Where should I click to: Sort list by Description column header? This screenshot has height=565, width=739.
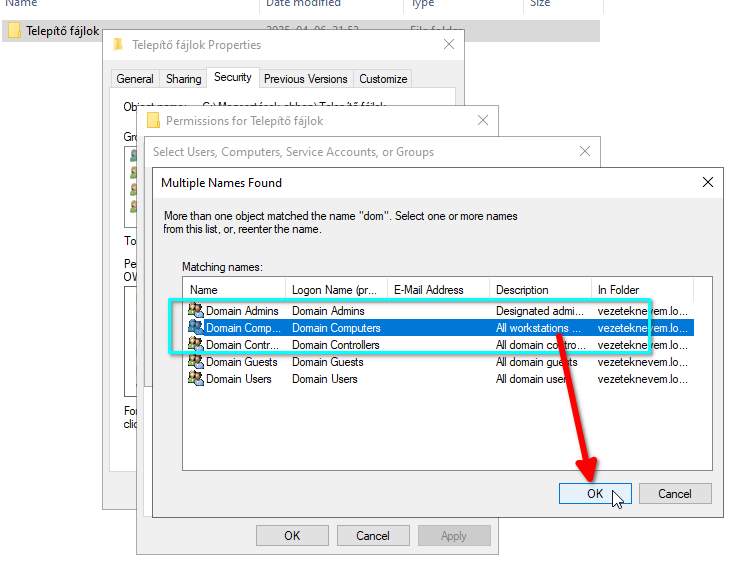tap(540, 290)
